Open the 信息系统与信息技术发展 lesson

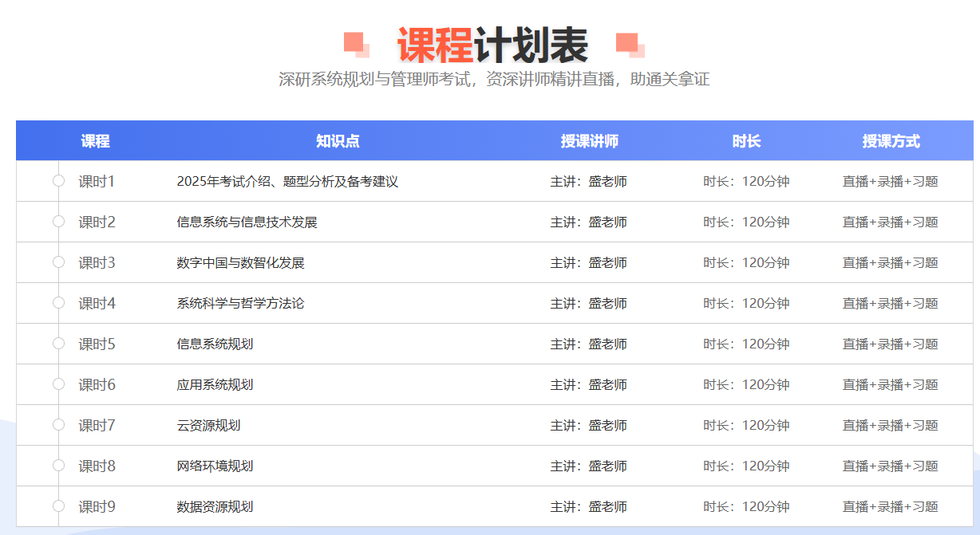[x=247, y=222]
